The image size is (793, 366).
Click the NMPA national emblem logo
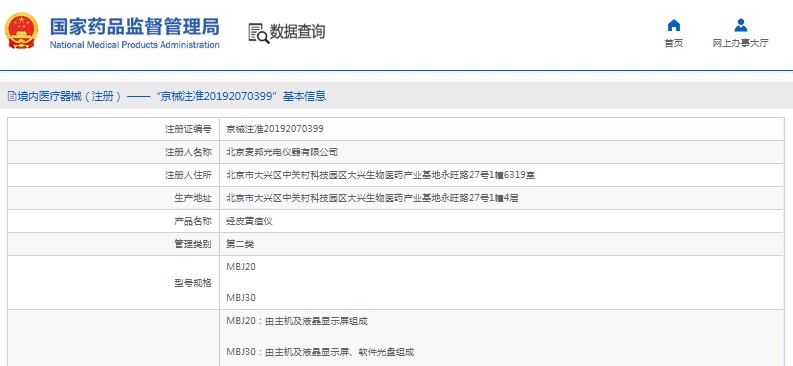pos(21,31)
